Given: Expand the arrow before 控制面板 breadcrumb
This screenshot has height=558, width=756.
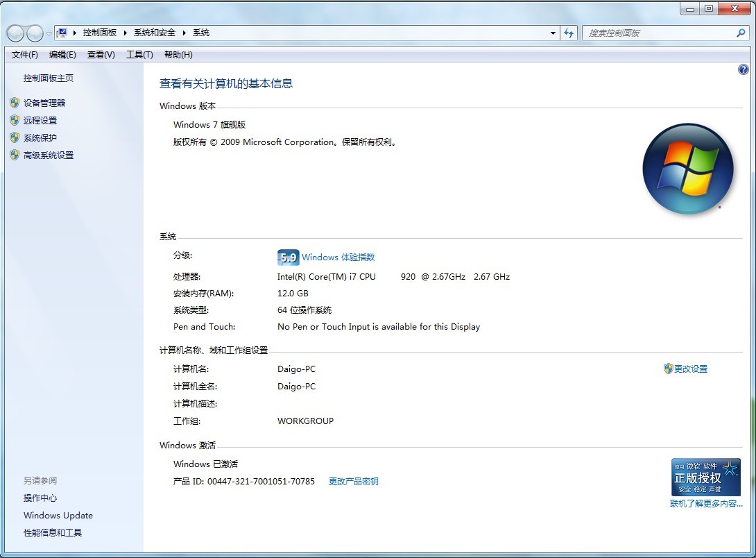Looking at the screenshot, I should (75, 33).
